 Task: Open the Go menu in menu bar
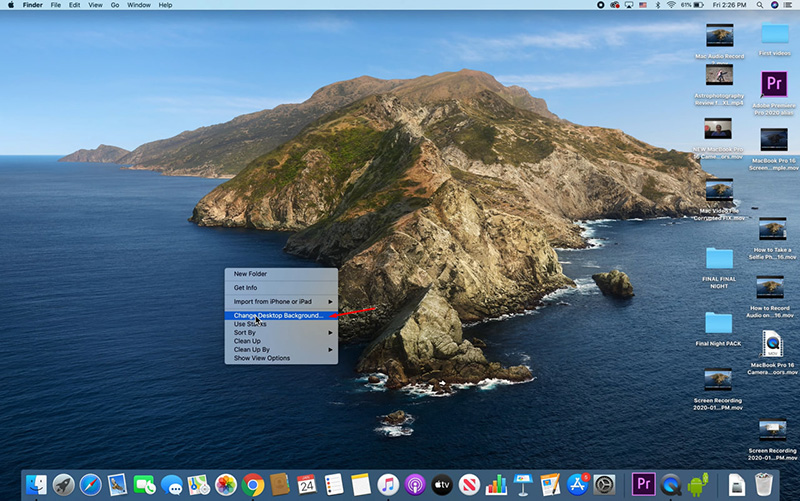pyautogui.click(x=115, y=5)
